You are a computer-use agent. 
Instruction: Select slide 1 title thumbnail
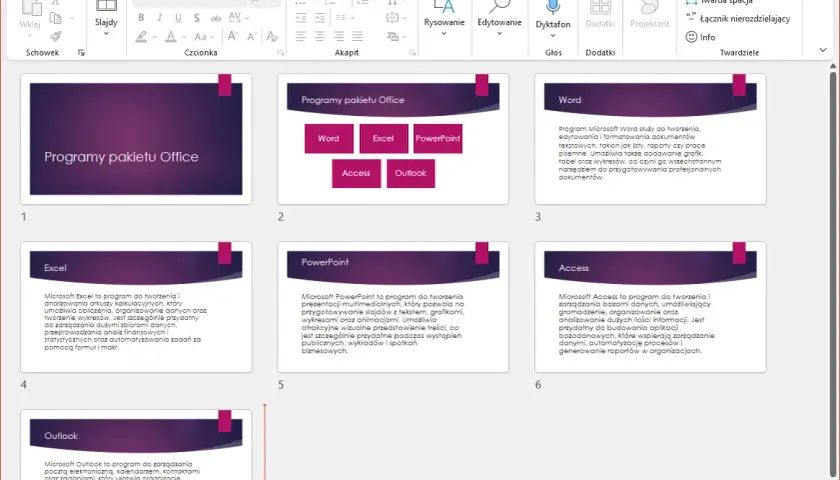pos(136,139)
